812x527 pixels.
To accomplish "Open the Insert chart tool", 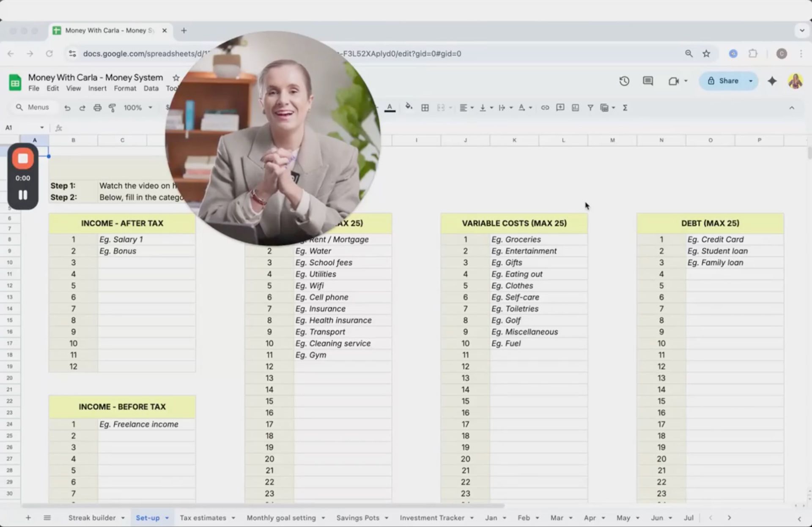I will (575, 108).
